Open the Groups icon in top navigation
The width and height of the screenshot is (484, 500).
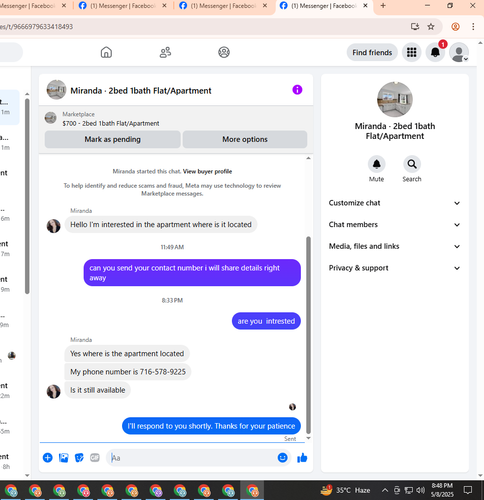coord(224,52)
